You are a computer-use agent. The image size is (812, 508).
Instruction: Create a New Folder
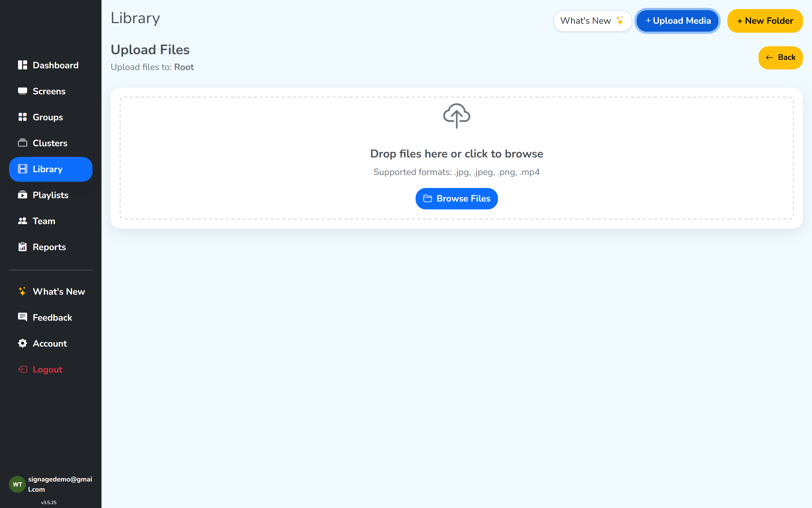tap(765, 21)
